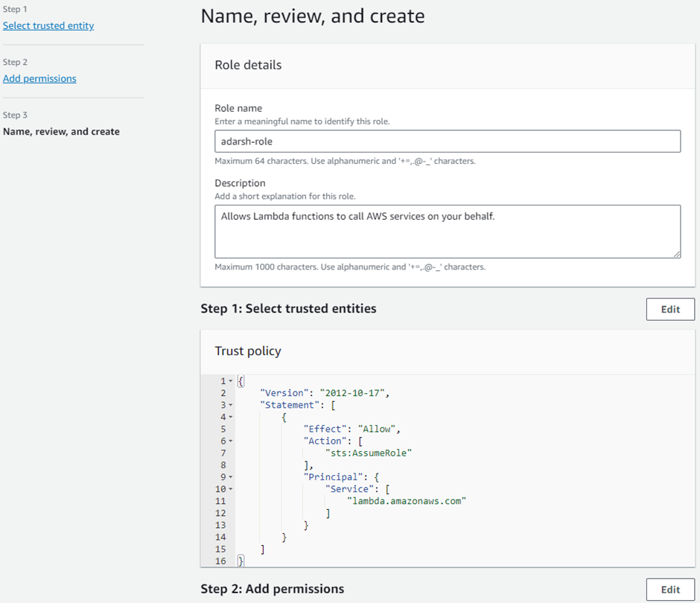
Task: Click the role Description text area
Action: 447,231
